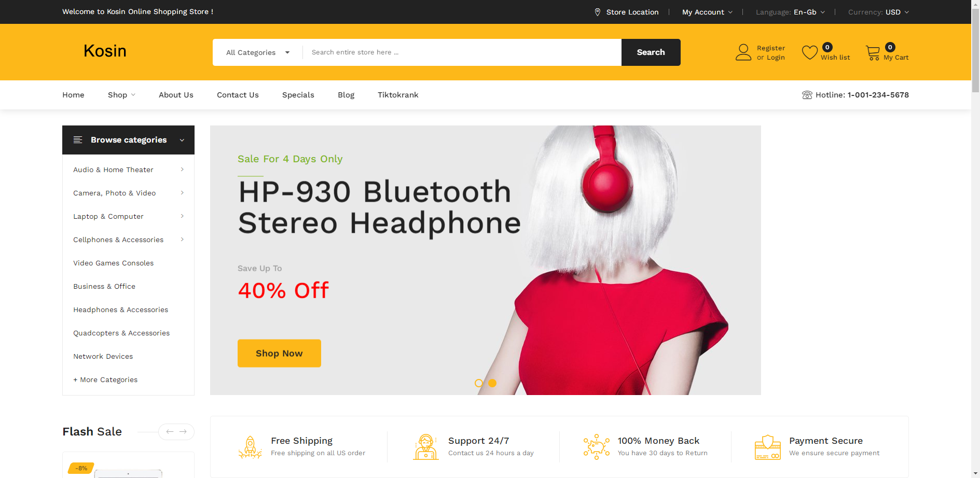Viewport: 980px width, 478px height.
Task: Go to the Blog menu item
Action: coord(346,95)
